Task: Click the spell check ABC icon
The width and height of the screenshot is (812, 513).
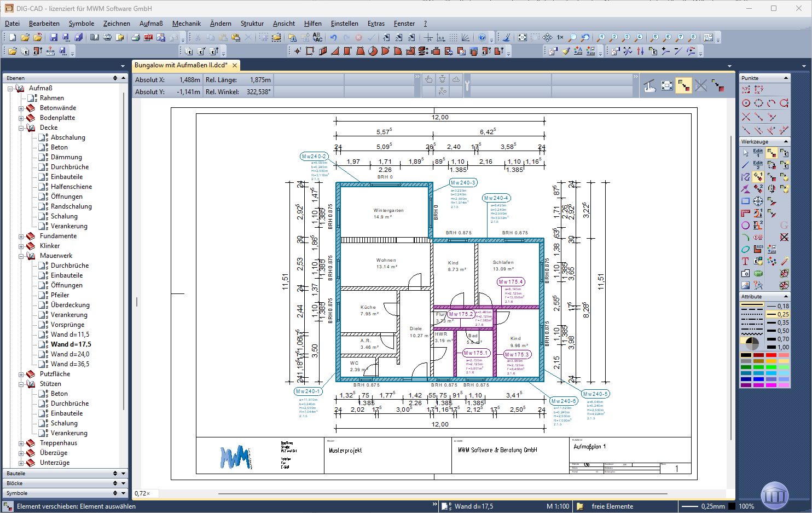Action: coord(317,37)
